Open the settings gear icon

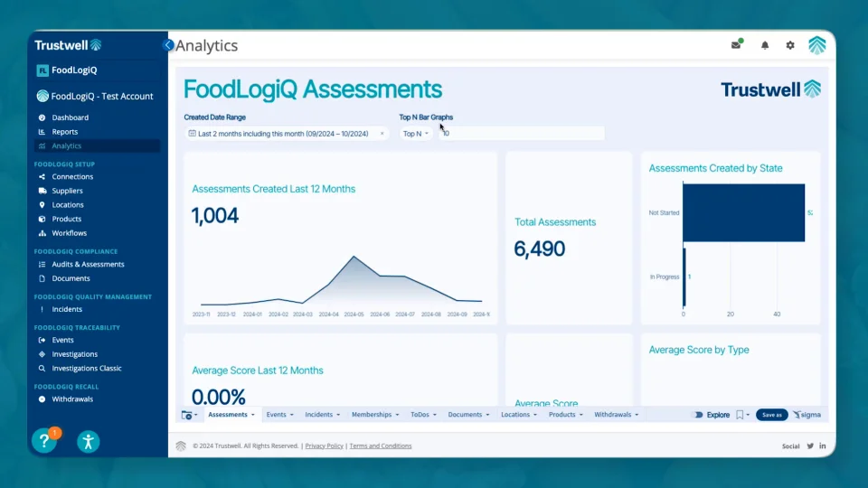(790, 45)
